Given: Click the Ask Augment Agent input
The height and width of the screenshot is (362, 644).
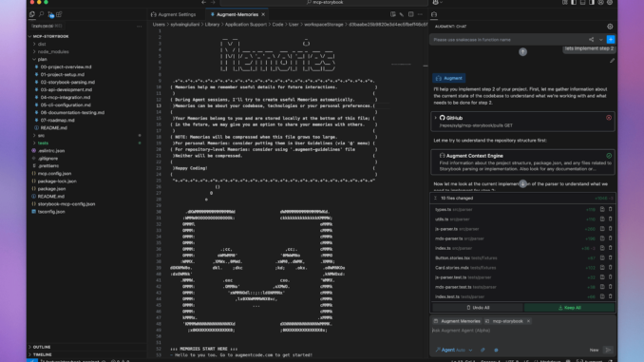Looking at the screenshot, I should click(x=522, y=331).
